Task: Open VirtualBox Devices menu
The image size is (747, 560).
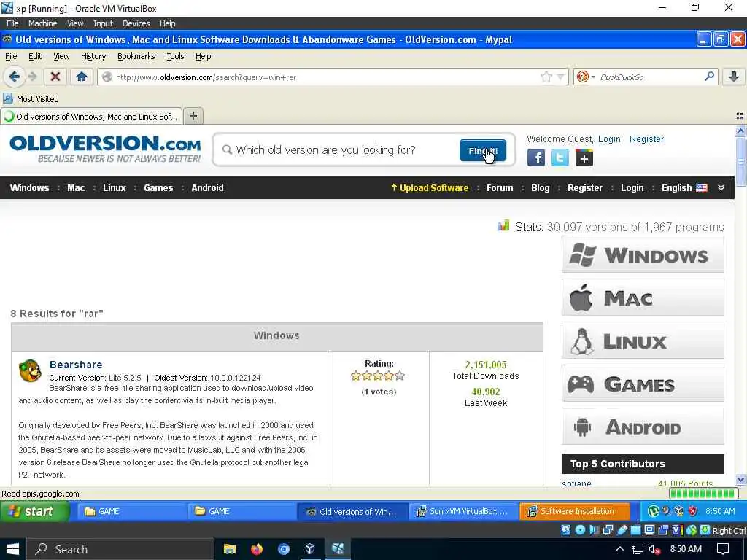Action: (x=136, y=23)
